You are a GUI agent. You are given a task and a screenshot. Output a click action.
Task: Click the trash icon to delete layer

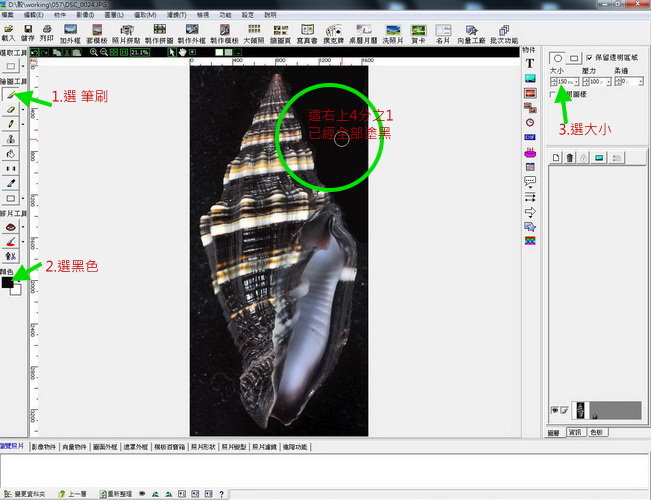[x=570, y=158]
